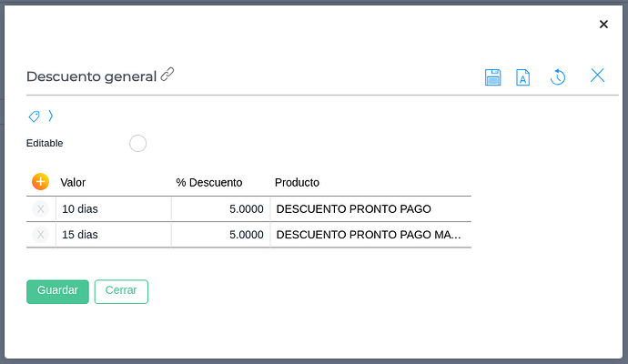The height and width of the screenshot is (364, 628).
Task: Toggle the Editable option
Action: coord(137,144)
